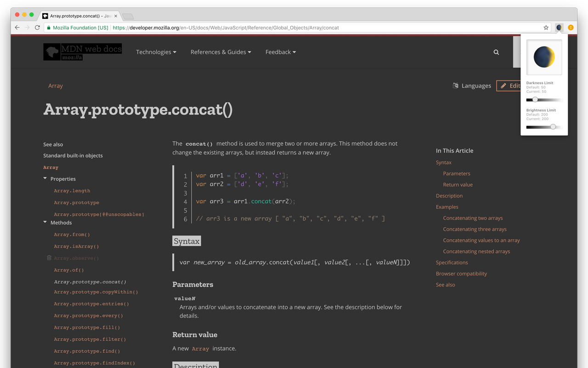The height and width of the screenshot is (368, 588).
Task: Collapse the Properties section triangle
Action: [x=45, y=178]
